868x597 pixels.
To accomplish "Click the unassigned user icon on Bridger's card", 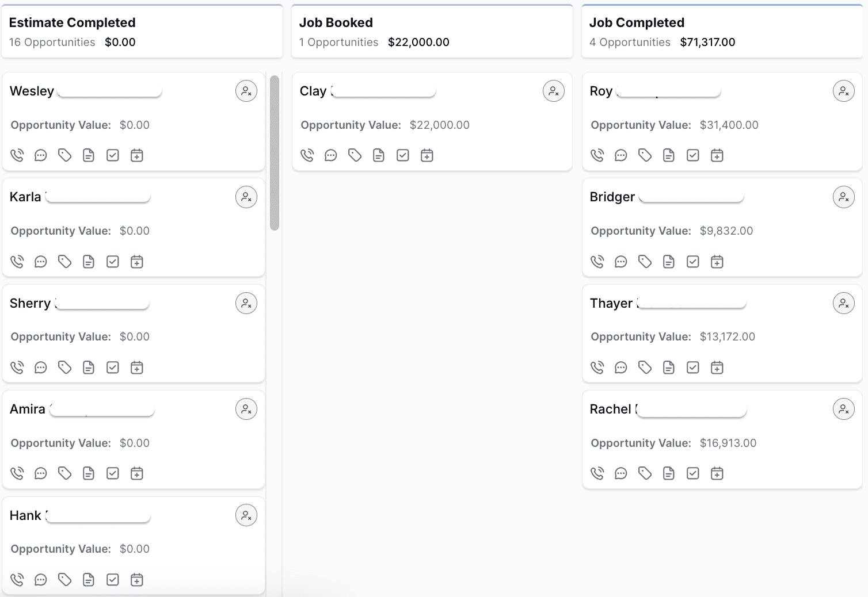I will (844, 197).
